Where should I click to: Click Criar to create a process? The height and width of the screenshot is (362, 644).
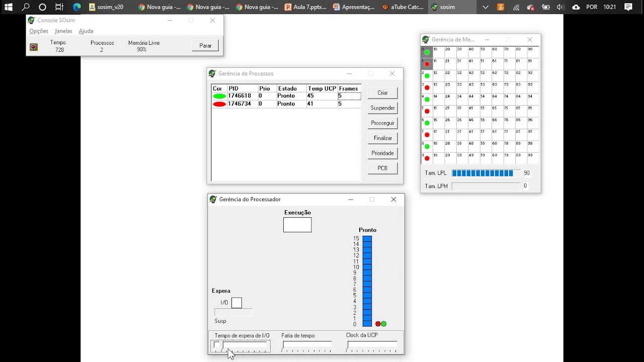(x=382, y=93)
